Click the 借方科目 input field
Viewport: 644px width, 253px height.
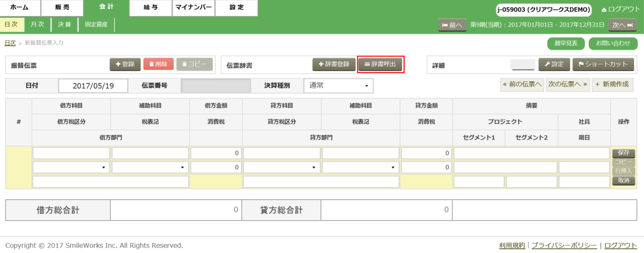tap(71, 153)
